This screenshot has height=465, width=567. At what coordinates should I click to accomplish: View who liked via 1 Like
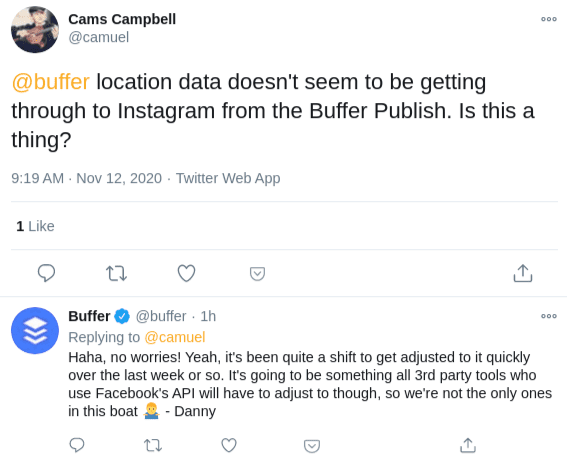tap(35, 226)
